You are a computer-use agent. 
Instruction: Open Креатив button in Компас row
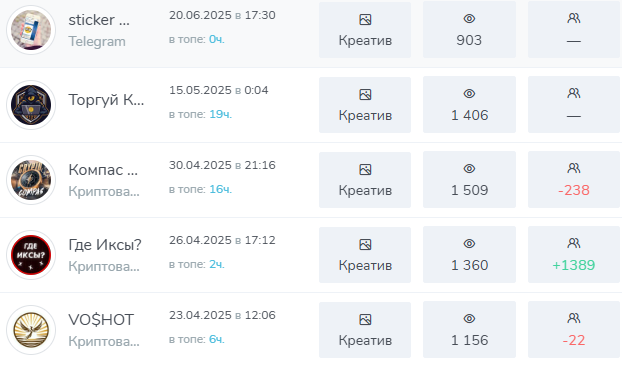365,180
